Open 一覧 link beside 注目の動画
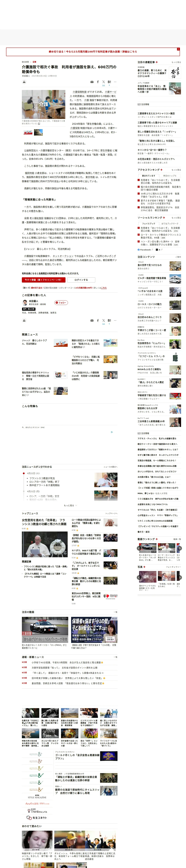The height and width of the screenshot is (868, 186). coord(115,612)
